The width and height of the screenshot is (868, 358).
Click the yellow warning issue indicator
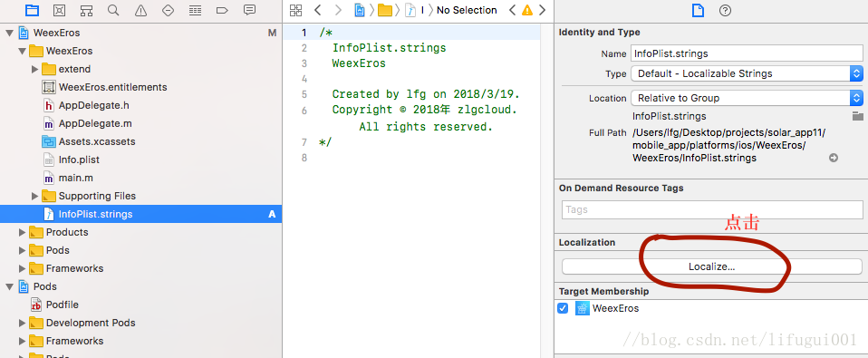tap(527, 10)
